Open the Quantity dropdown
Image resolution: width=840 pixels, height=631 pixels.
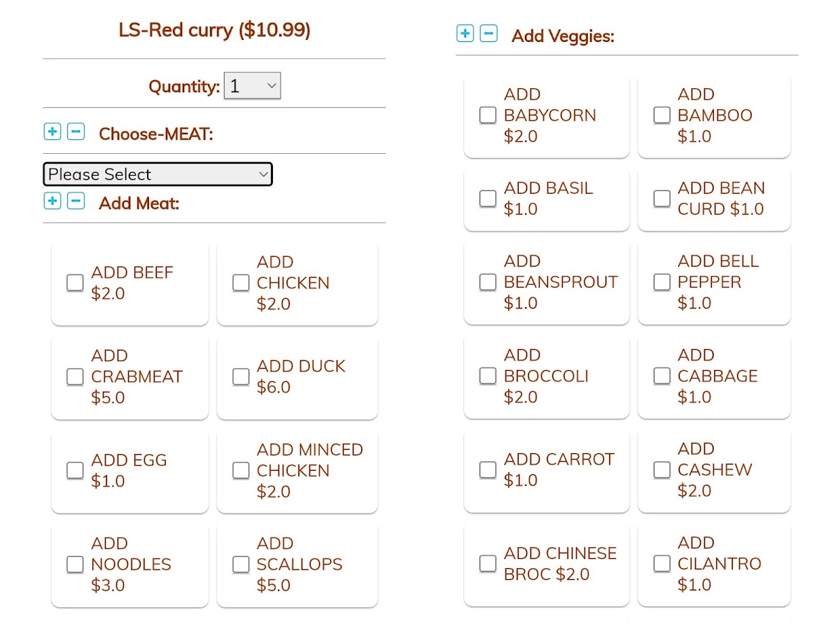252,85
